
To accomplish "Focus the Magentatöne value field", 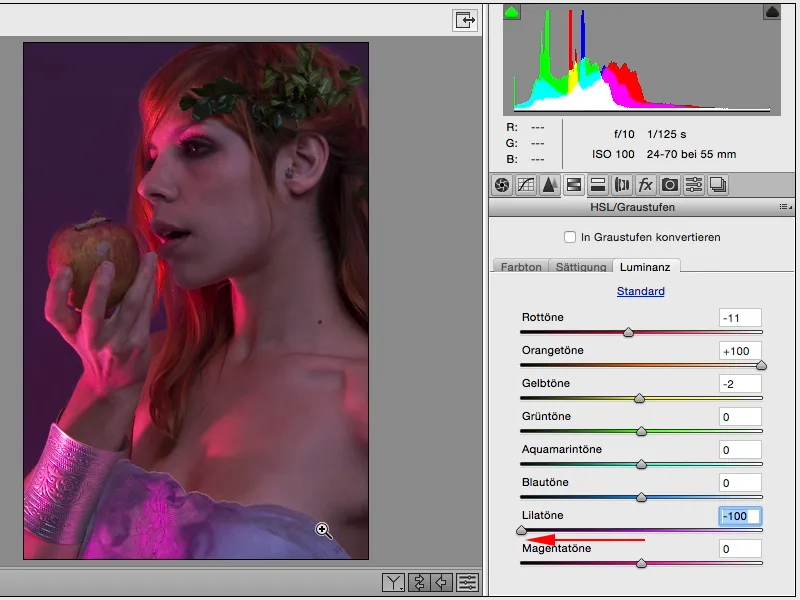I will (740, 549).
